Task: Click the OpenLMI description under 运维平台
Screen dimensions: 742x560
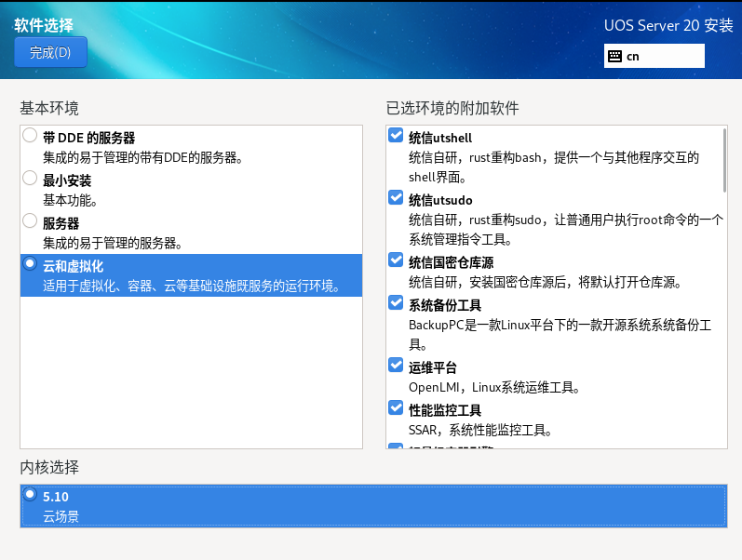Action: point(494,387)
